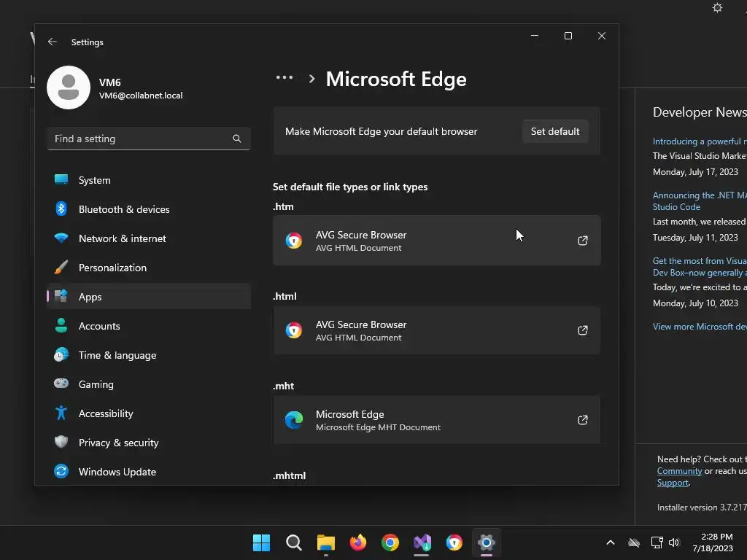Open the clock showing 2:28 PM
This screenshot has width=747, height=560.
(713, 542)
